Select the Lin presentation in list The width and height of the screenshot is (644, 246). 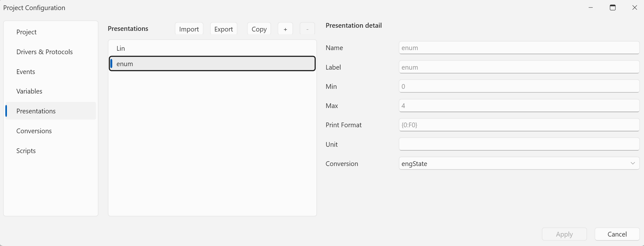pos(212,48)
